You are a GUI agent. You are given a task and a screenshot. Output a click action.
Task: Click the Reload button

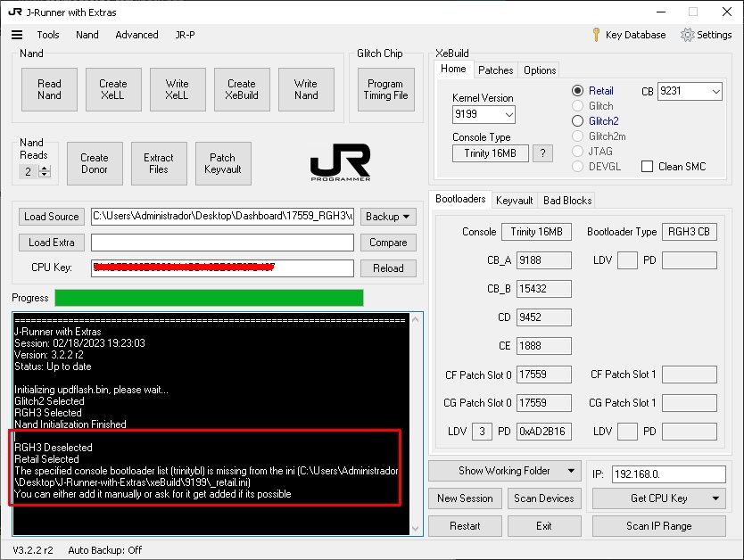click(x=388, y=268)
